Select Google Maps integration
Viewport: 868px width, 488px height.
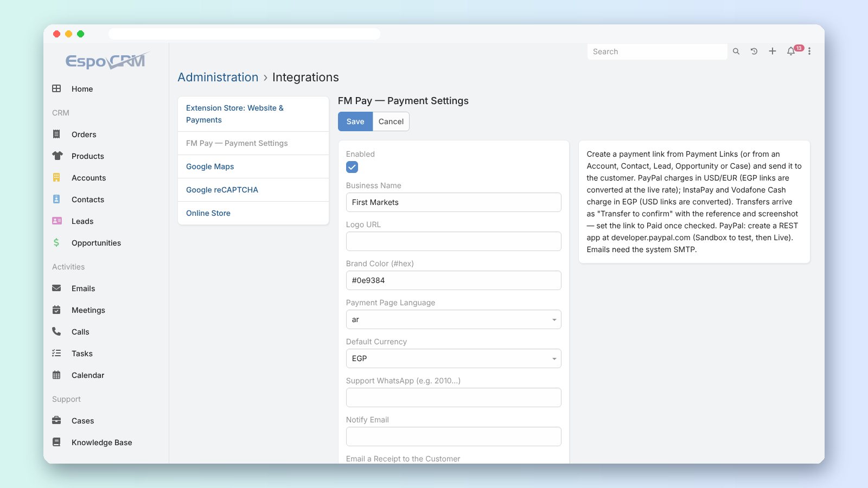click(253, 166)
